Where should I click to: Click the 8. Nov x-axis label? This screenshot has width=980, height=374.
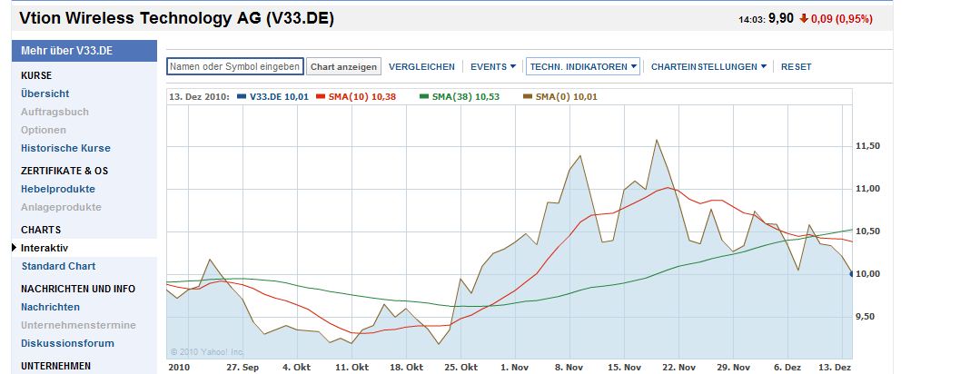[x=569, y=367]
